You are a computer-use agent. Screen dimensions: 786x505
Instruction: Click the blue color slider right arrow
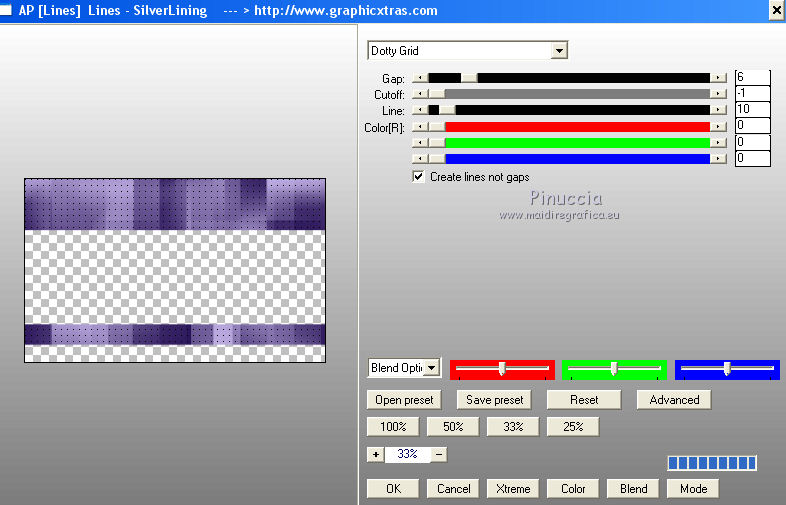[718, 159]
